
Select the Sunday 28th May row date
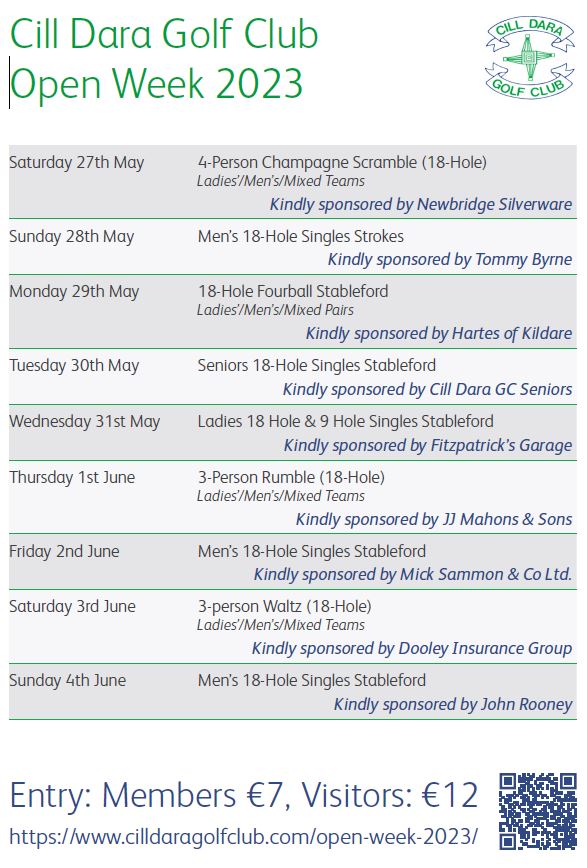tap(71, 237)
